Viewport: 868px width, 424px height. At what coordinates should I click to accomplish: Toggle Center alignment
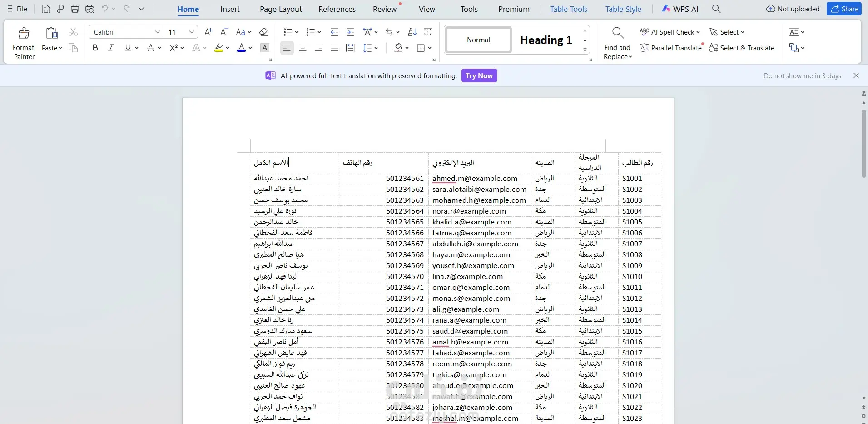coord(303,48)
